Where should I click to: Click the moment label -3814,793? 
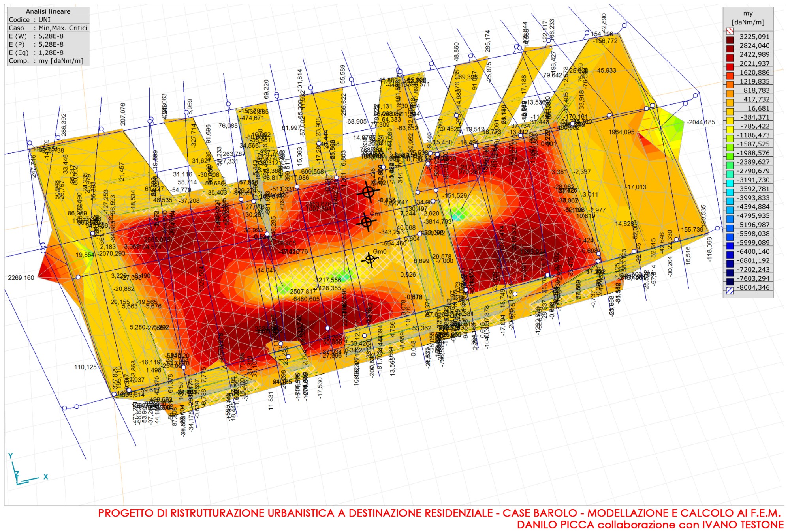point(438,222)
